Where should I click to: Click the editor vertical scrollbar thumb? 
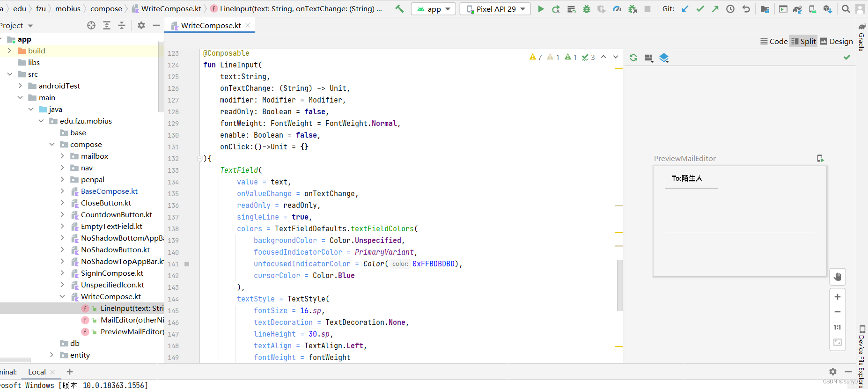619,286
